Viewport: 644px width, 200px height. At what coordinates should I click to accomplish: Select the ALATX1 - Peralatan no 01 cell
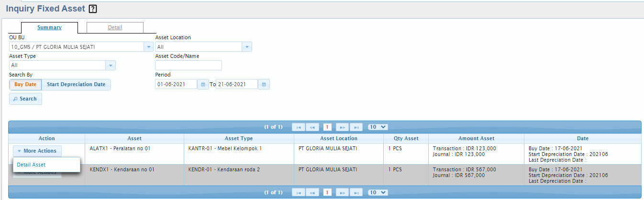[x=134, y=154]
